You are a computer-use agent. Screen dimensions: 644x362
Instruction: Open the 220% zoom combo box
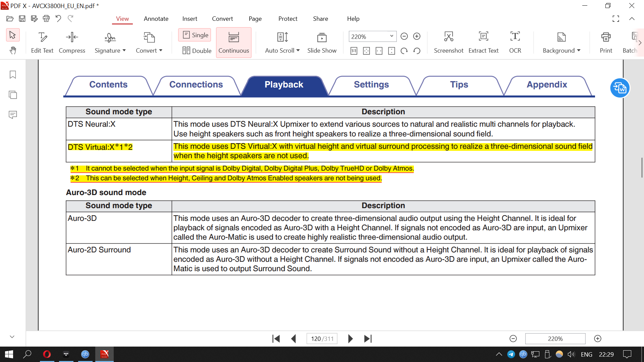tap(372, 36)
